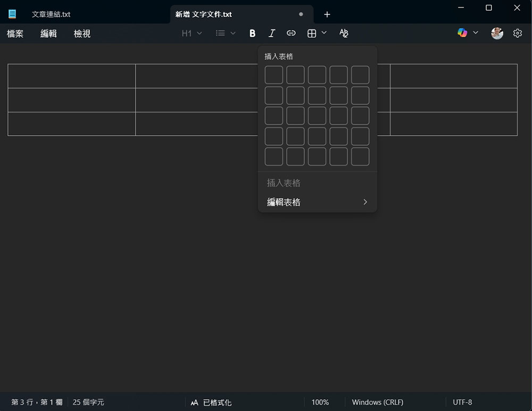Image resolution: width=532 pixels, height=411 pixels.
Task: Toggle italic formatting
Action: point(272,33)
